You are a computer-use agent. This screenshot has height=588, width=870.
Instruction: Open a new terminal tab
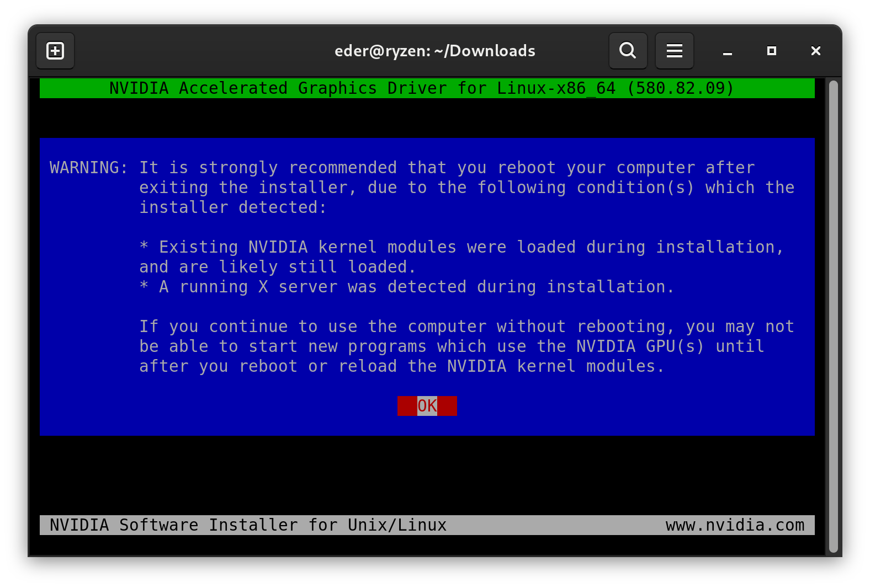tap(55, 51)
